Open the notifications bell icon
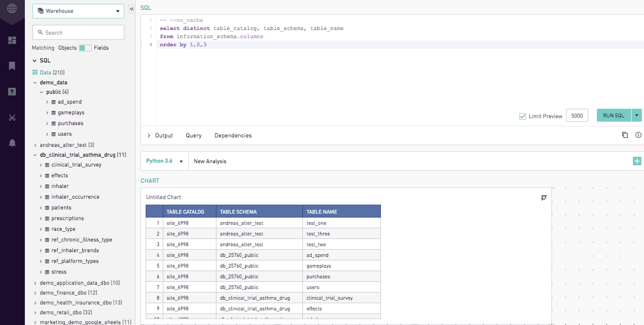 pyautogui.click(x=12, y=143)
